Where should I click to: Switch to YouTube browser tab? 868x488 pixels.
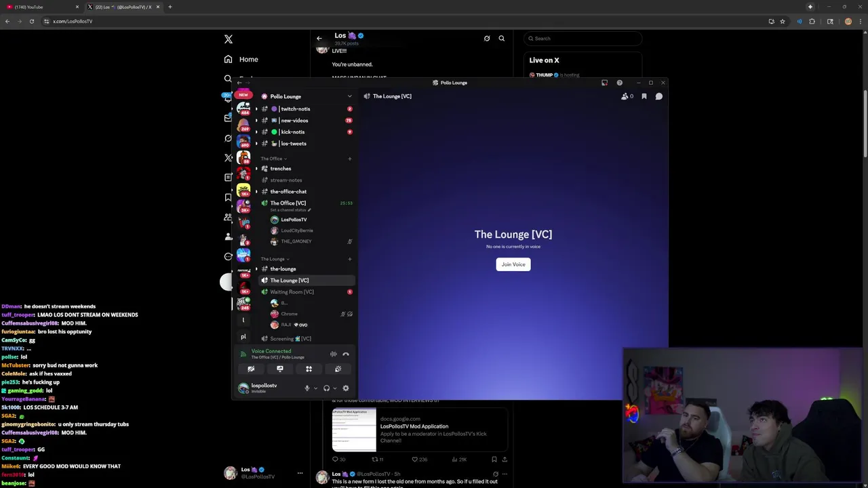click(41, 7)
